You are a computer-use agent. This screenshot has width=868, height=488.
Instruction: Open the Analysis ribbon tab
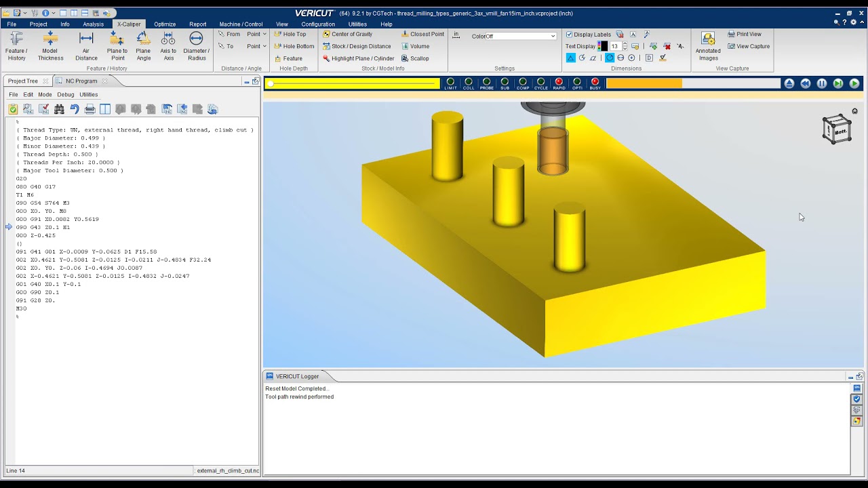(x=94, y=24)
